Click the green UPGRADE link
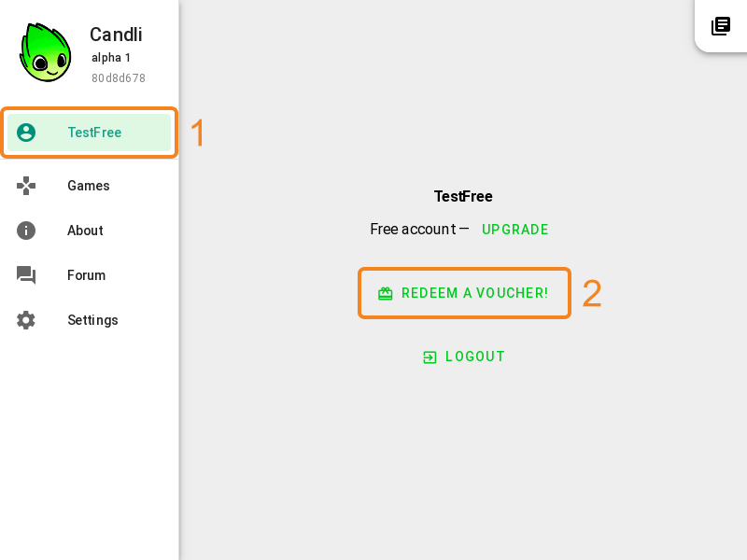Viewport: 747px width, 560px height. coord(515,230)
